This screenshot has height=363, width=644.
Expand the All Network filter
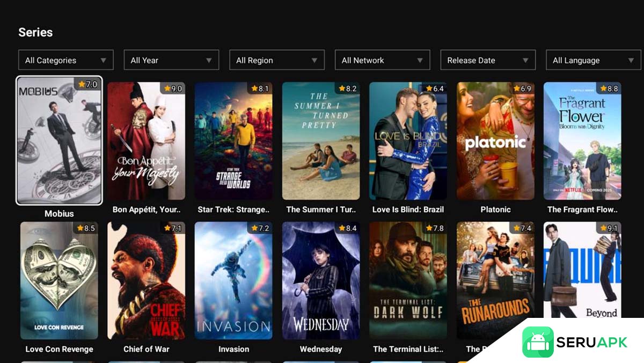tap(382, 60)
